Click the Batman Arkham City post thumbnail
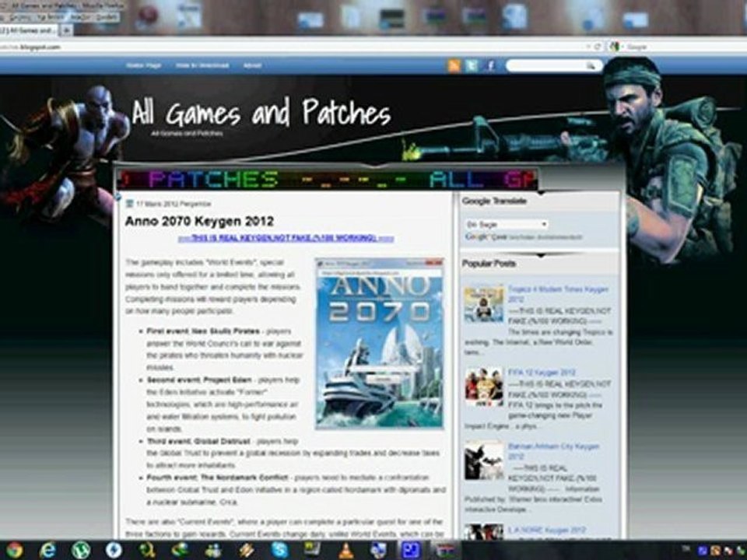 pyautogui.click(x=483, y=460)
